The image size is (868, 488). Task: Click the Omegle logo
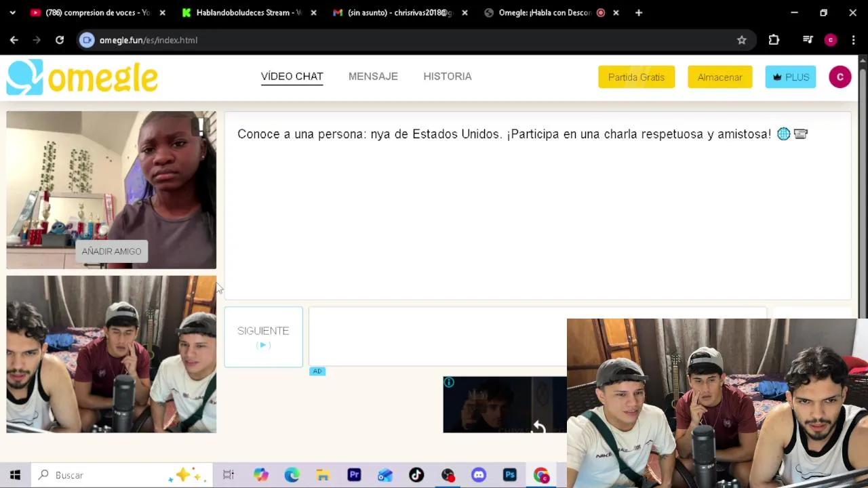point(82,77)
